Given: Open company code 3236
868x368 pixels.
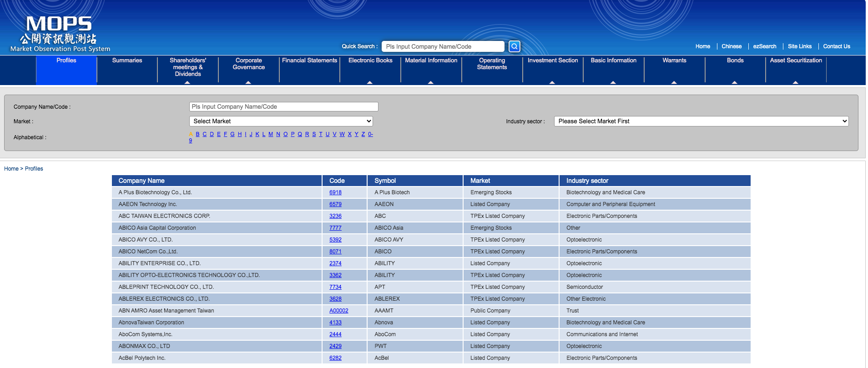Looking at the screenshot, I should [335, 216].
